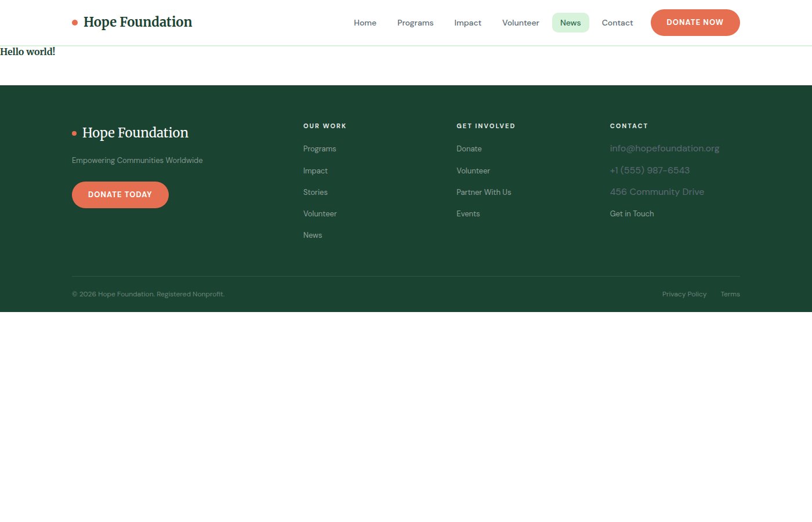Click the Contact footer heading
This screenshot has width=812, height=522.
(x=629, y=126)
